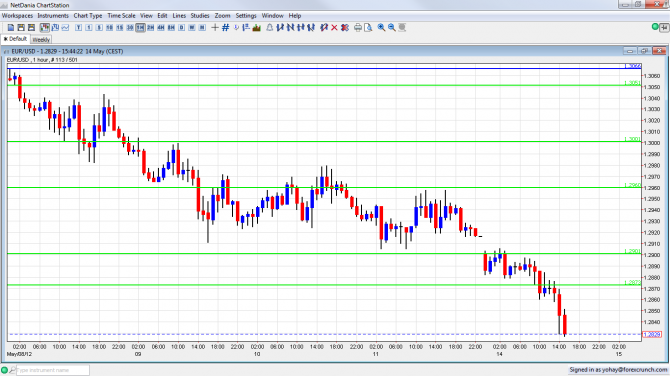Open the price levels list icon
Screen dimensions: 670x376
246,27
